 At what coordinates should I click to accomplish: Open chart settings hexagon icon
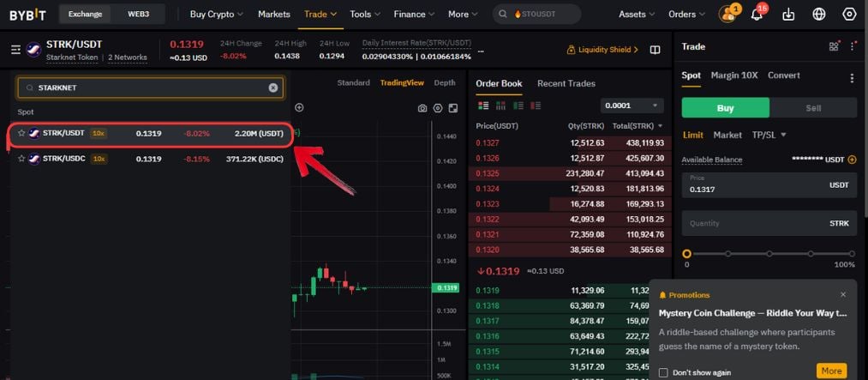click(x=438, y=108)
